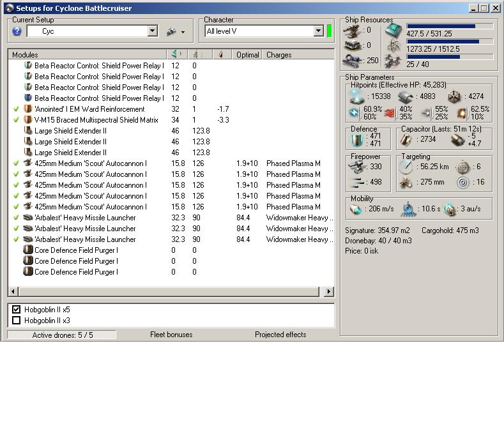The image size is (504, 447).
Task: Click the powergrid column header icon
Action: click(x=197, y=55)
